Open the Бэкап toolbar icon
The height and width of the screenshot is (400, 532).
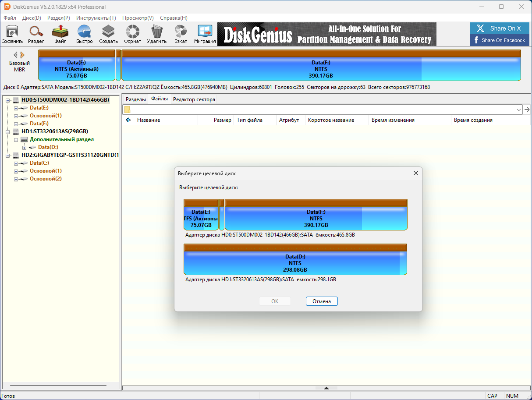click(x=181, y=34)
